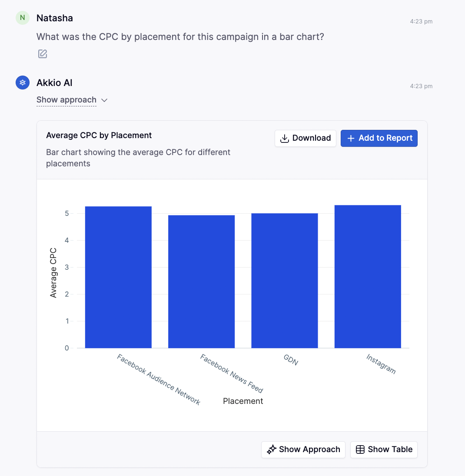
Task: Select the Facebook News Feed bar
Action: 201,281
